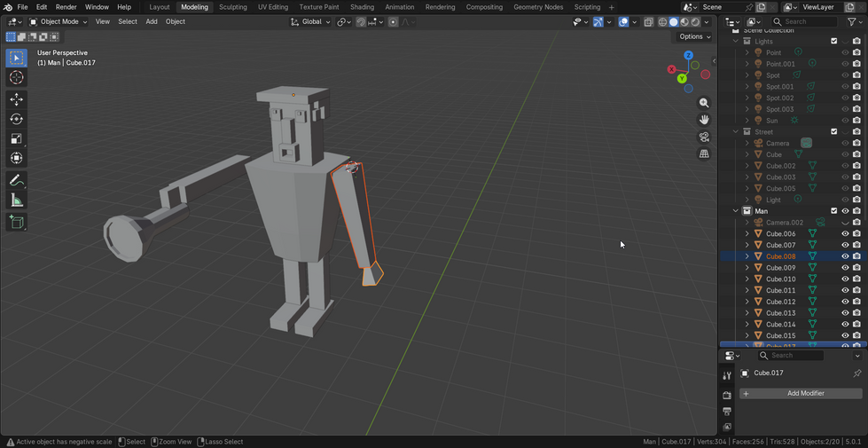Uncheck the Street collection checkbox

[834, 131]
